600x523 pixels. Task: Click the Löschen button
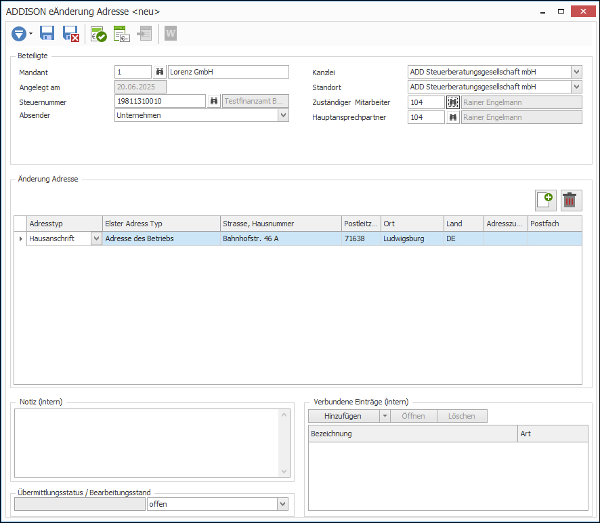coord(462,416)
